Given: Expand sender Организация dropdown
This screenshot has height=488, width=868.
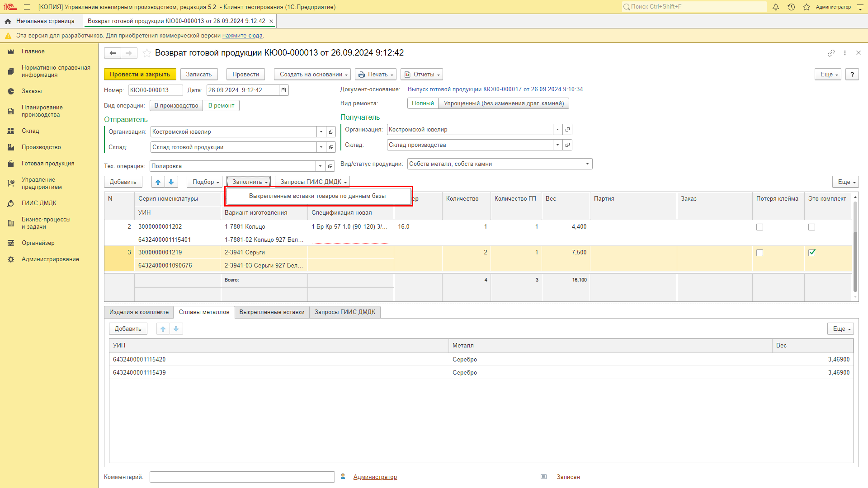Looking at the screenshot, I should [321, 132].
